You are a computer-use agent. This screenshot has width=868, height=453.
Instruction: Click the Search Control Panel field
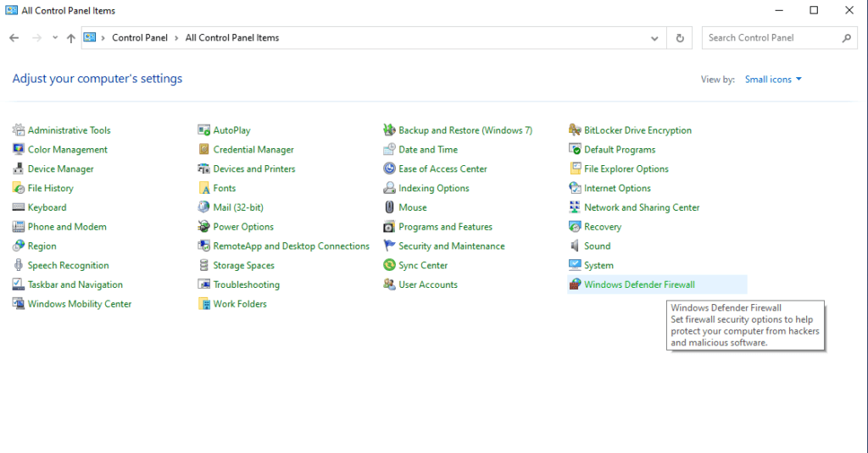click(x=780, y=37)
